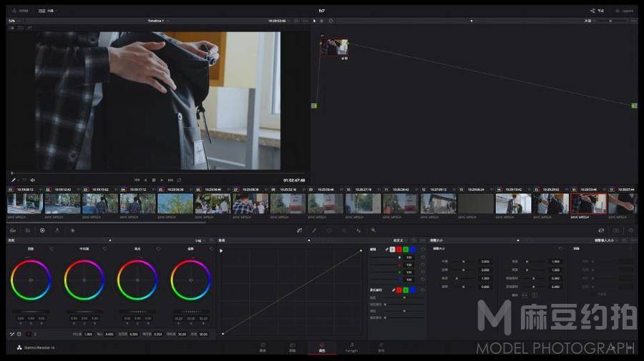Open the sizing mode dropdown
The height and width of the screenshot is (361, 644).
606,240
